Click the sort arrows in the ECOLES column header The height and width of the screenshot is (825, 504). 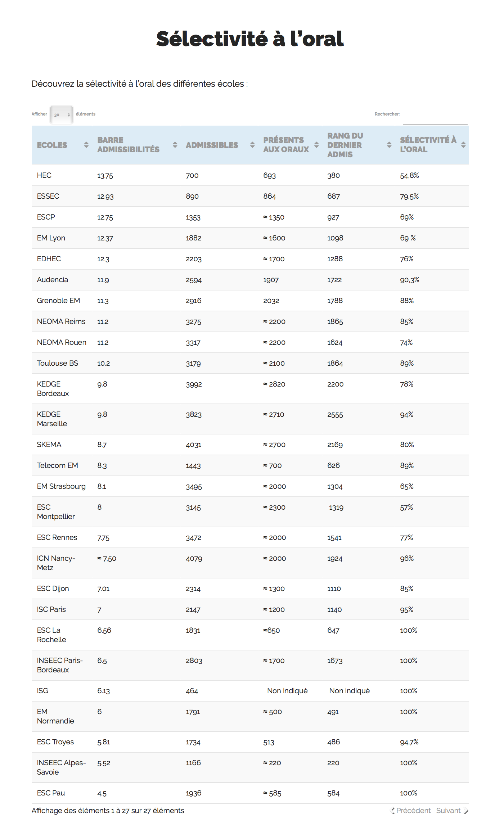click(86, 145)
